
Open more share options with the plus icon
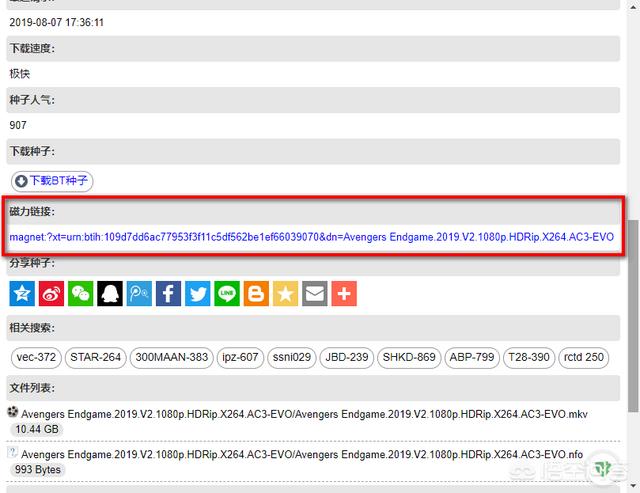point(344,293)
